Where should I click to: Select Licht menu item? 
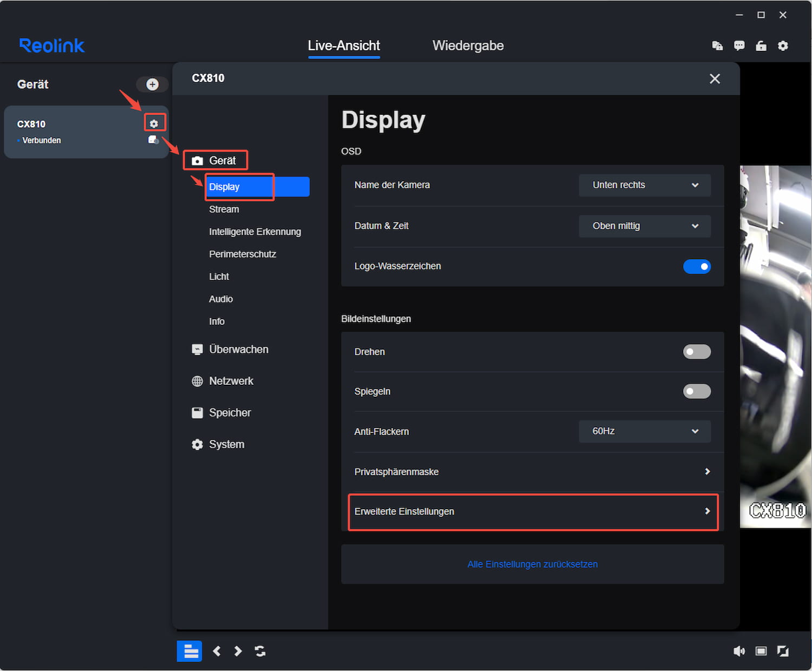(219, 277)
